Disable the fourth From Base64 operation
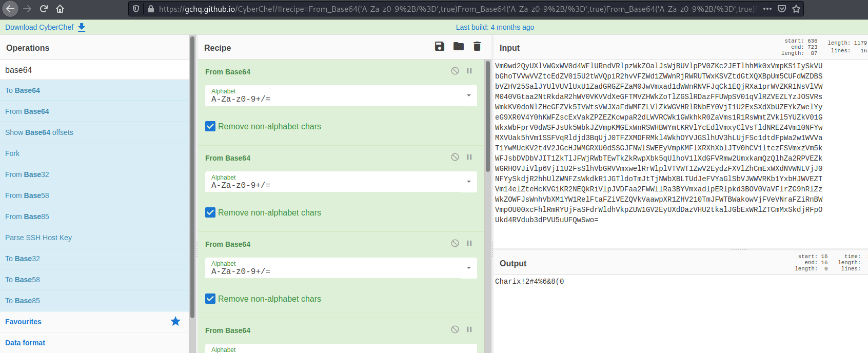Image resolution: width=868 pixels, height=353 pixels. point(455,329)
